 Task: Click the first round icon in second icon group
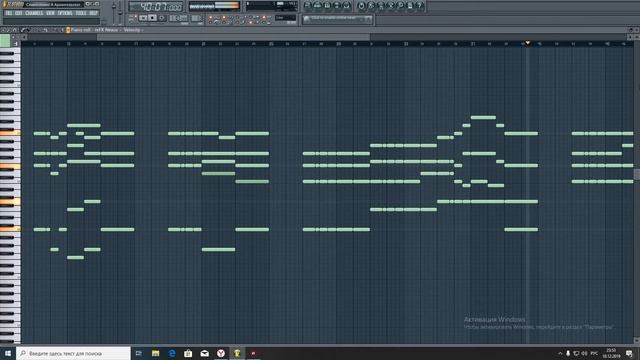(361, 5)
